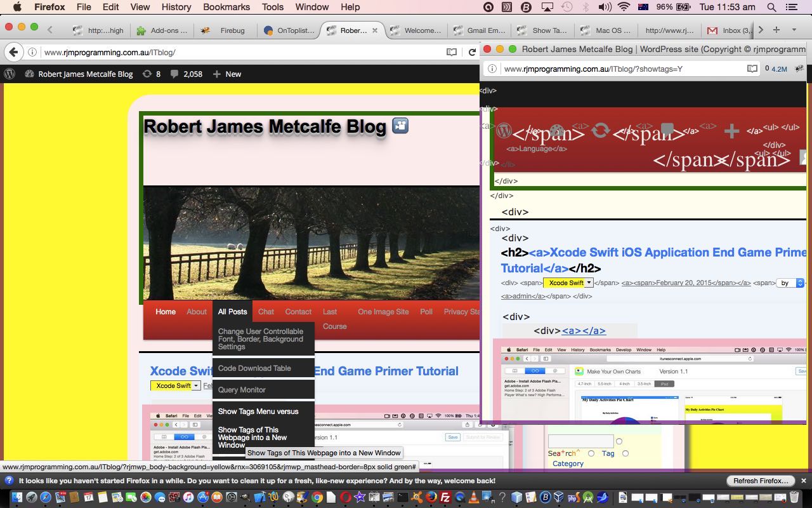Switch to the Gmail Em... tab
This screenshot has width=812, height=508.
479,30
